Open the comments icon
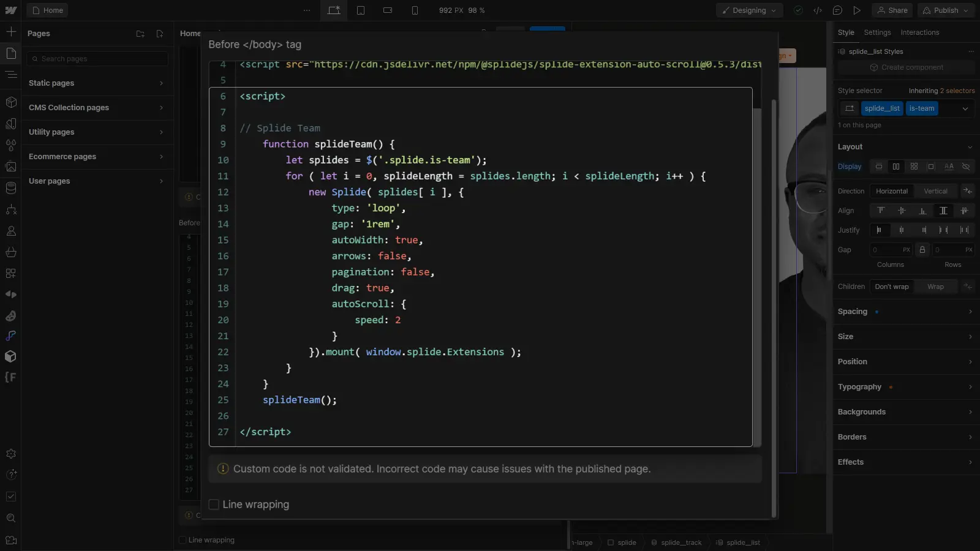This screenshot has height=551, width=980. click(x=837, y=10)
